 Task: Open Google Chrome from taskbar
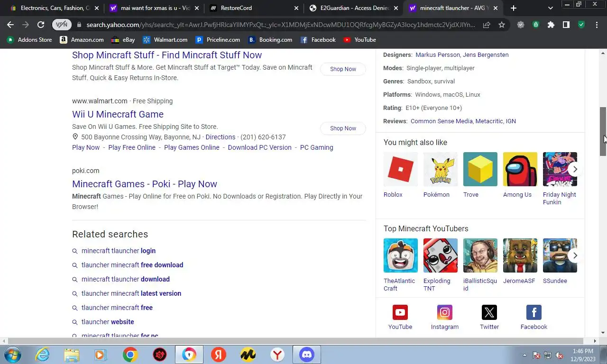(130, 355)
